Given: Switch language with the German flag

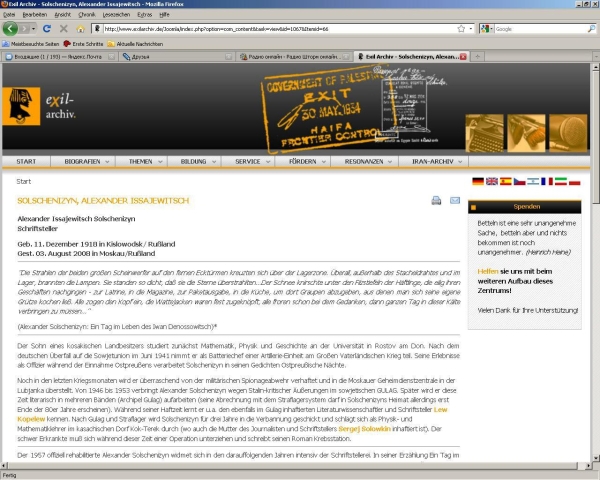Looking at the screenshot, I should (478, 181).
